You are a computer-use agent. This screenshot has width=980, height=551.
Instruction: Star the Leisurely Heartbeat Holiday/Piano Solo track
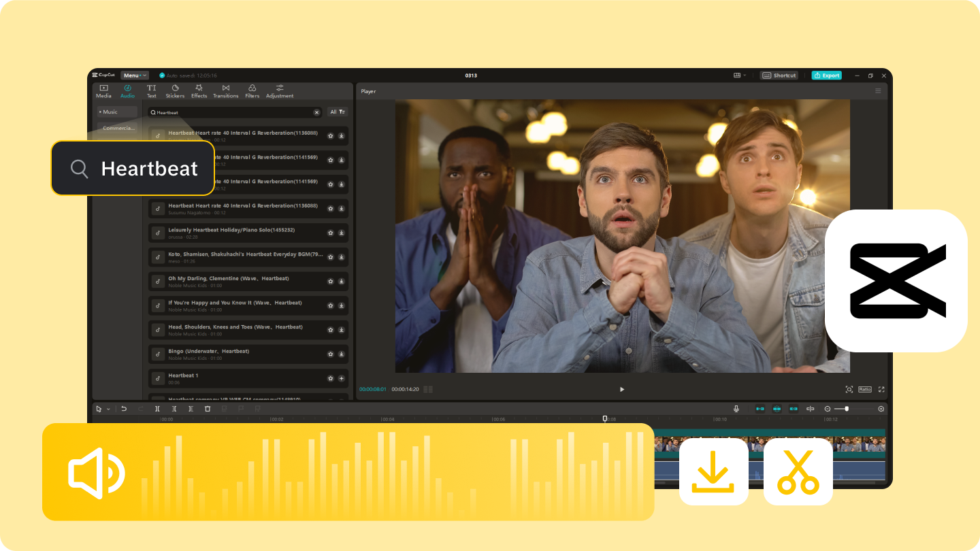[x=330, y=233]
